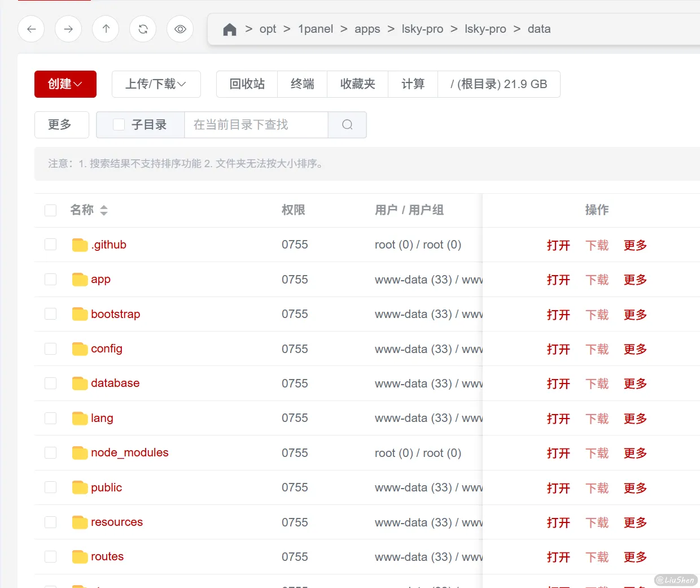Click the home icon in breadcrumb
This screenshot has height=588, width=700.
[230, 29]
